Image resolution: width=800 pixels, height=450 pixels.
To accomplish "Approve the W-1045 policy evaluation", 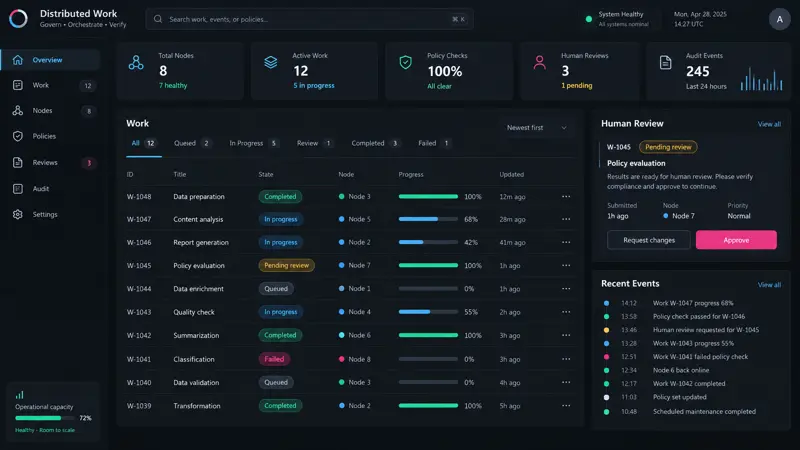I will 736,240.
